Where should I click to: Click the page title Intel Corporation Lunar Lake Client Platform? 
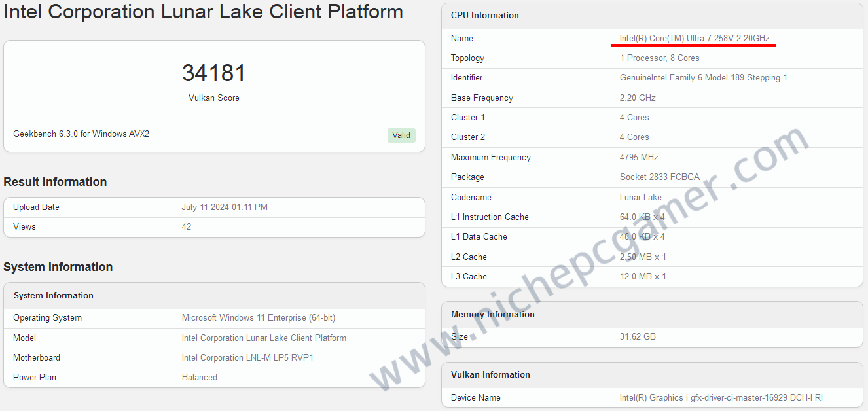[204, 12]
